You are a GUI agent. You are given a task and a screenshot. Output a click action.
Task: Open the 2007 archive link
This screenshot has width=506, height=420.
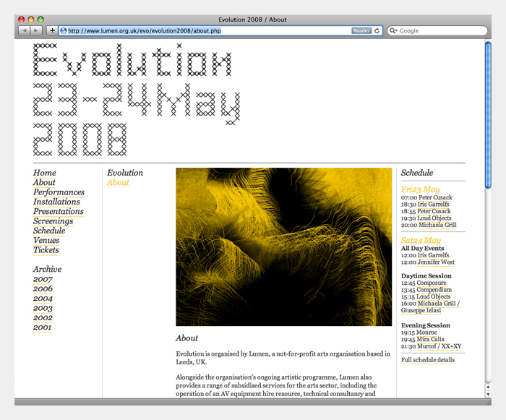click(43, 279)
